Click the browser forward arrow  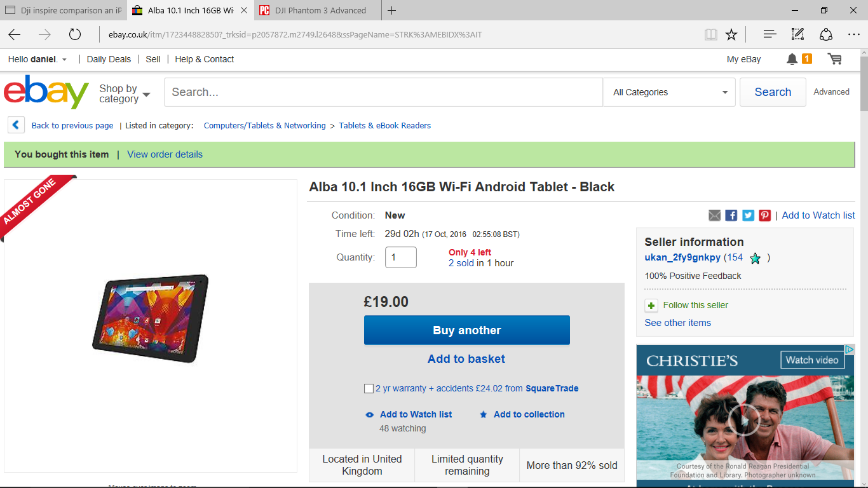click(x=44, y=34)
